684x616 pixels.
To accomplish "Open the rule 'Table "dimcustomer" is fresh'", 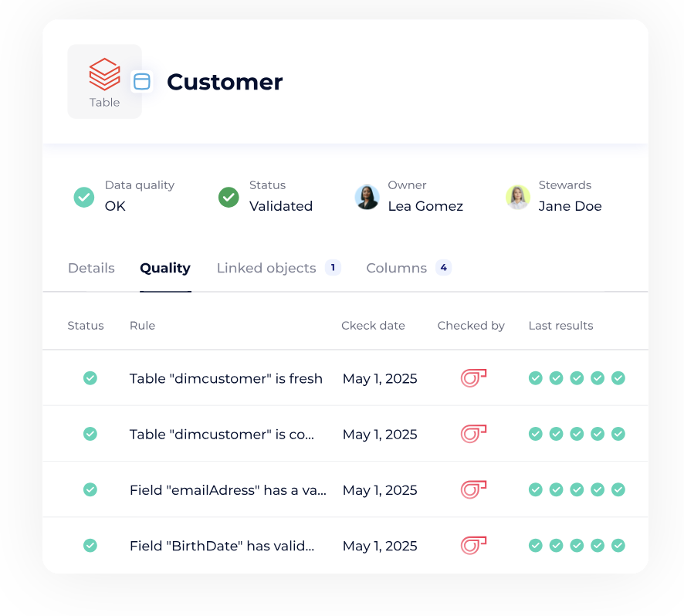I will click(225, 378).
